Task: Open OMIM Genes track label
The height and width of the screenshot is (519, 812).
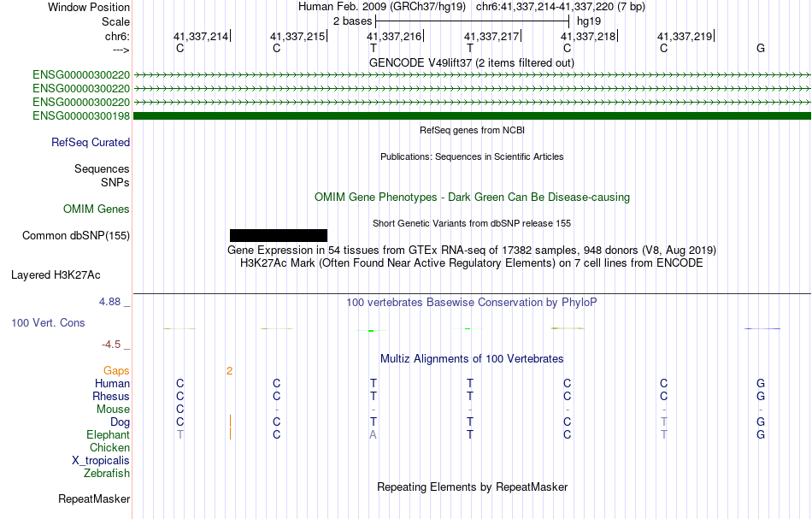Action: click(x=96, y=209)
